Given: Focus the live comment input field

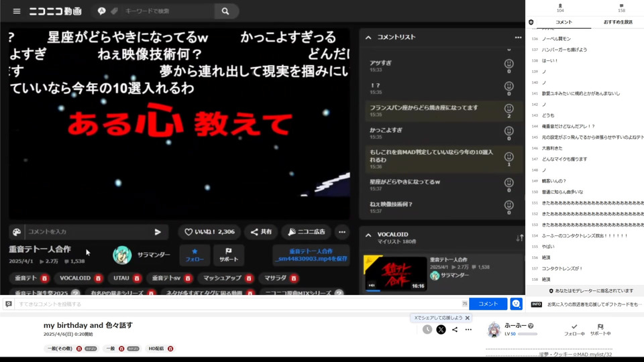Looking at the screenshot, I should [239, 304].
